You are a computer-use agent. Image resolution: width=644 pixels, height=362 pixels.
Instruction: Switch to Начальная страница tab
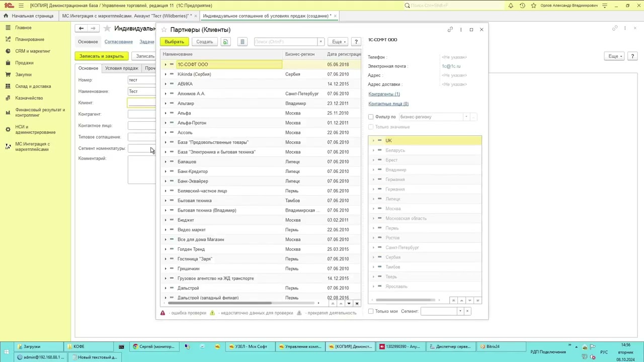[x=29, y=16]
